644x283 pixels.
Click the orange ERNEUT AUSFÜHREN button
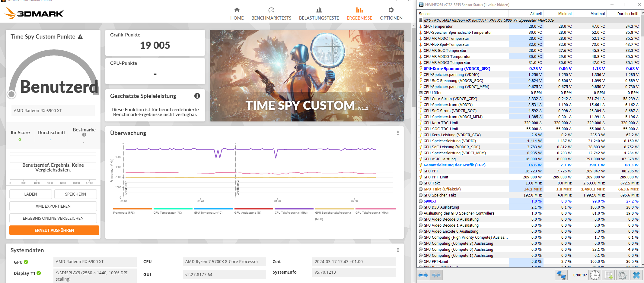(x=54, y=230)
